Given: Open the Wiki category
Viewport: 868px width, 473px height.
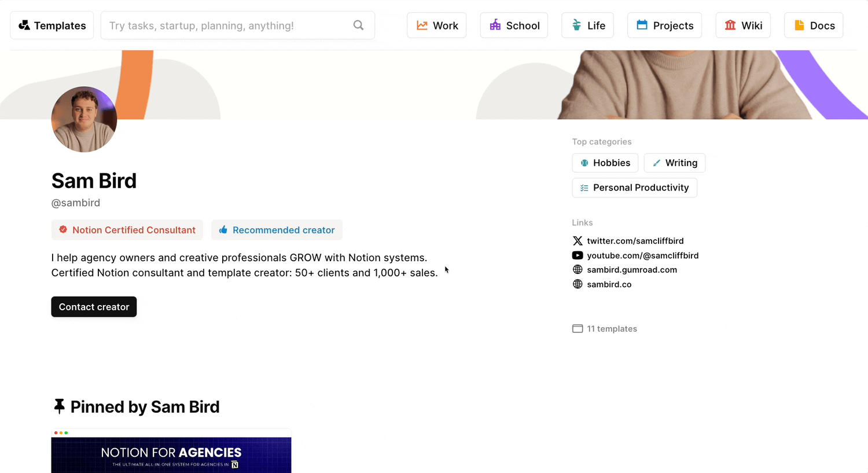Looking at the screenshot, I should pos(743,25).
